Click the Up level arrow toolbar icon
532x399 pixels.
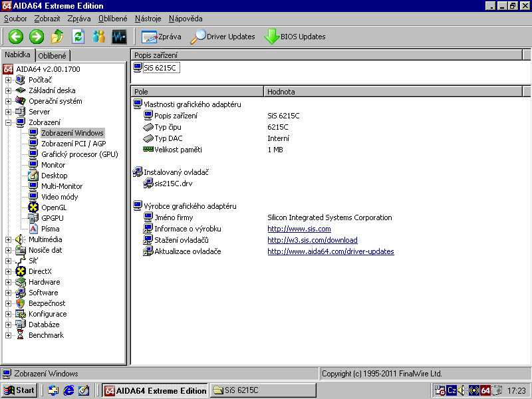[57, 37]
